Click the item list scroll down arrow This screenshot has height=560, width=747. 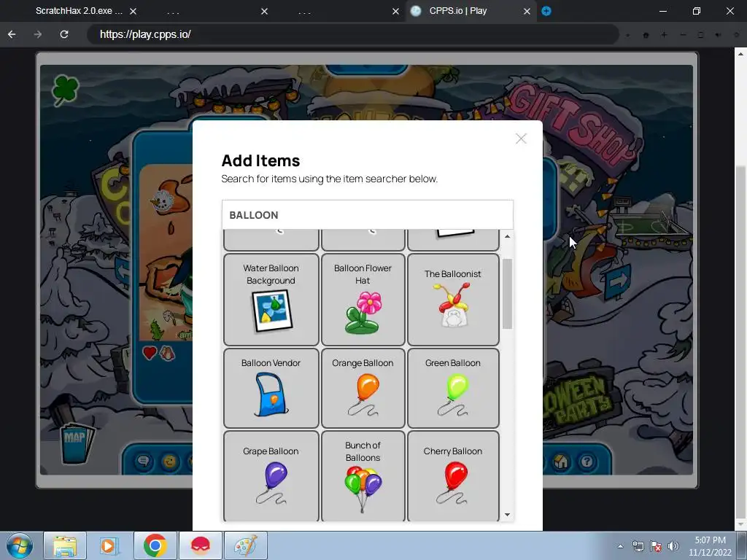coord(508,515)
